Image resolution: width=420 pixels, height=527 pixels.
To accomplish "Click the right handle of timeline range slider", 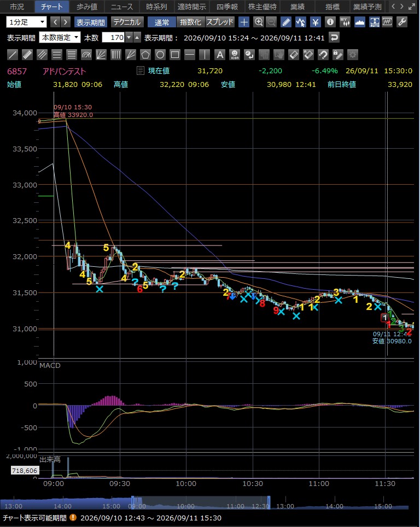I will click(x=269, y=502).
